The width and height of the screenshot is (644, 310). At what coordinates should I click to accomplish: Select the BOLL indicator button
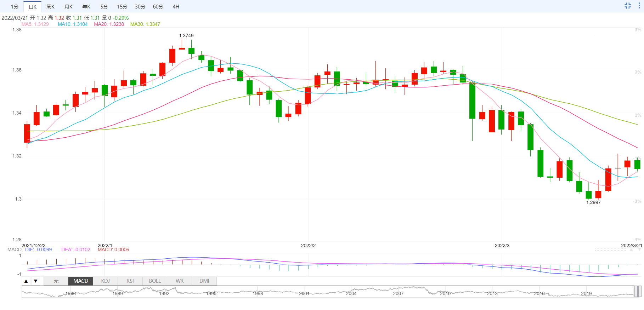coord(155,281)
